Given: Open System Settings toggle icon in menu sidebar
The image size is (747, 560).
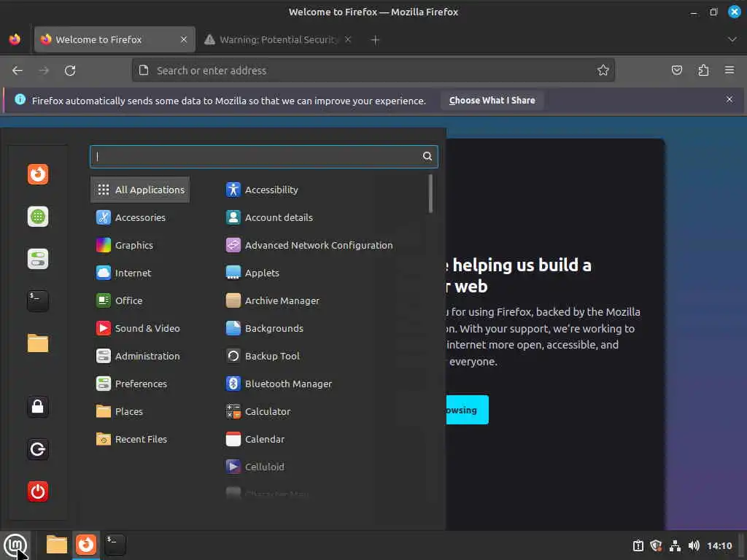Looking at the screenshot, I should (x=38, y=259).
